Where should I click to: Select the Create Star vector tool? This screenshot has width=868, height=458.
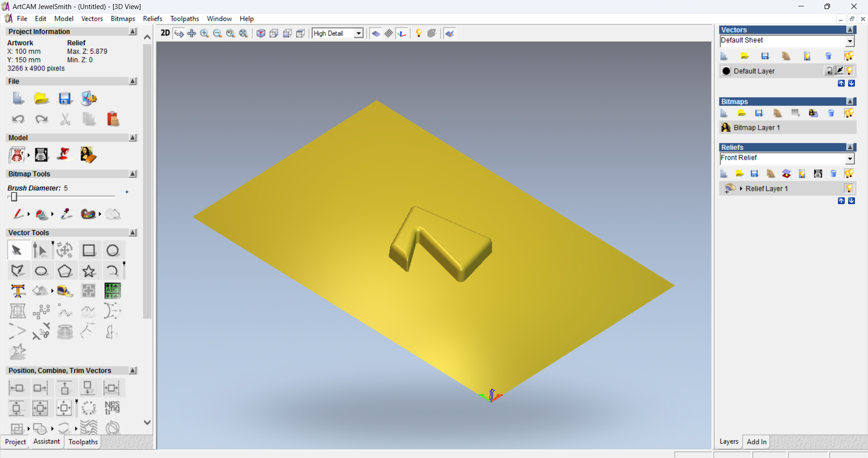tap(89, 271)
